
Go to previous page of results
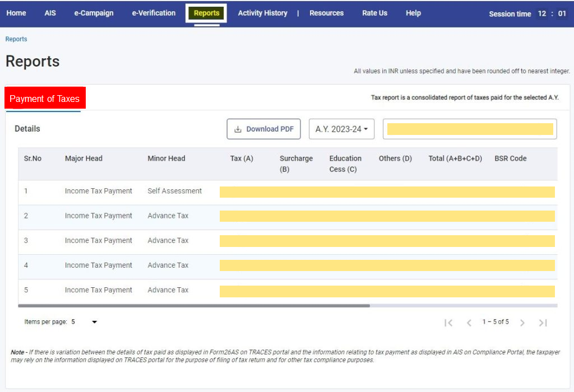tap(469, 323)
